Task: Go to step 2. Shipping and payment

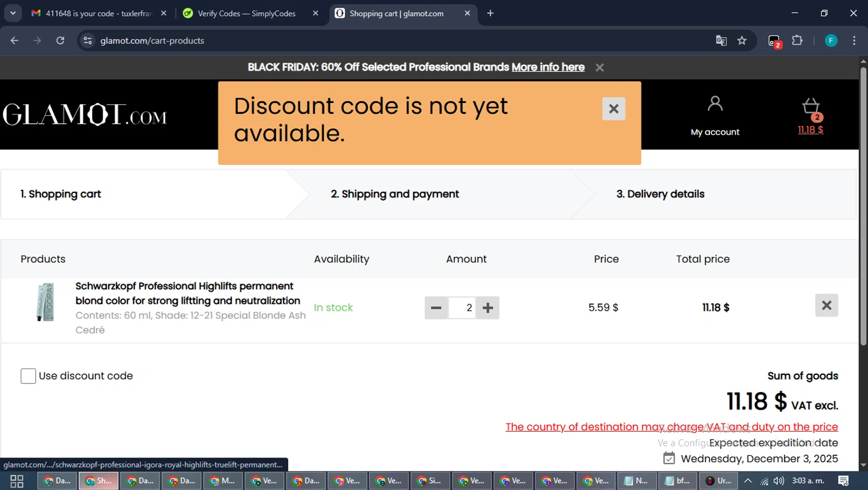Action: point(395,194)
